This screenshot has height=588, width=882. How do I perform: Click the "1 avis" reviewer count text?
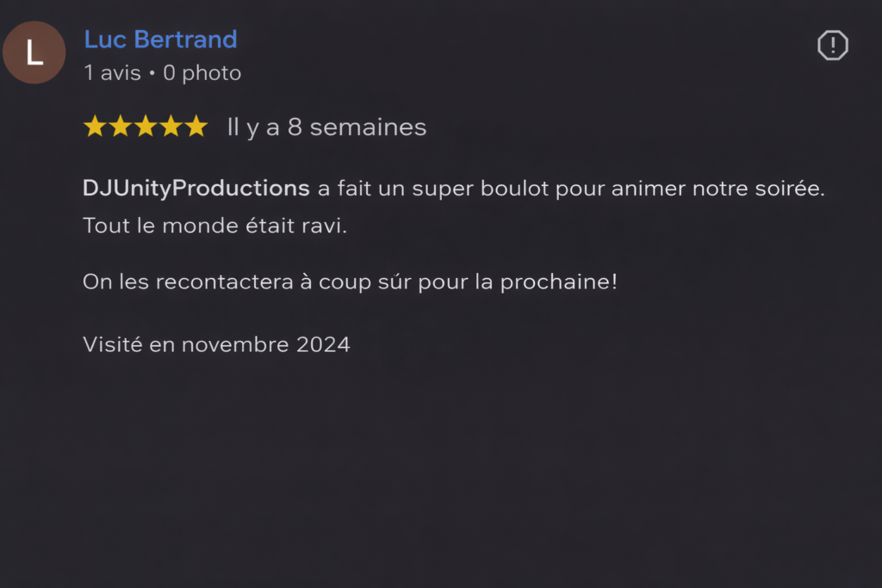(x=112, y=73)
